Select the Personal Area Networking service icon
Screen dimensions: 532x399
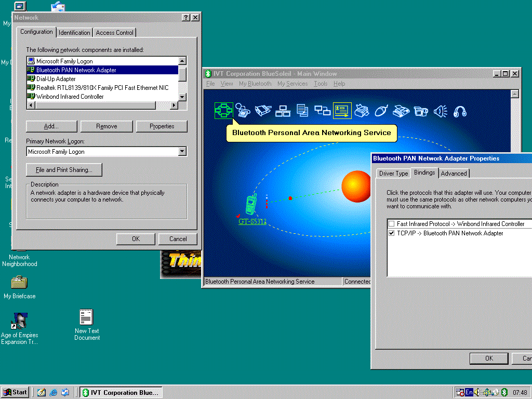[x=223, y=111]
